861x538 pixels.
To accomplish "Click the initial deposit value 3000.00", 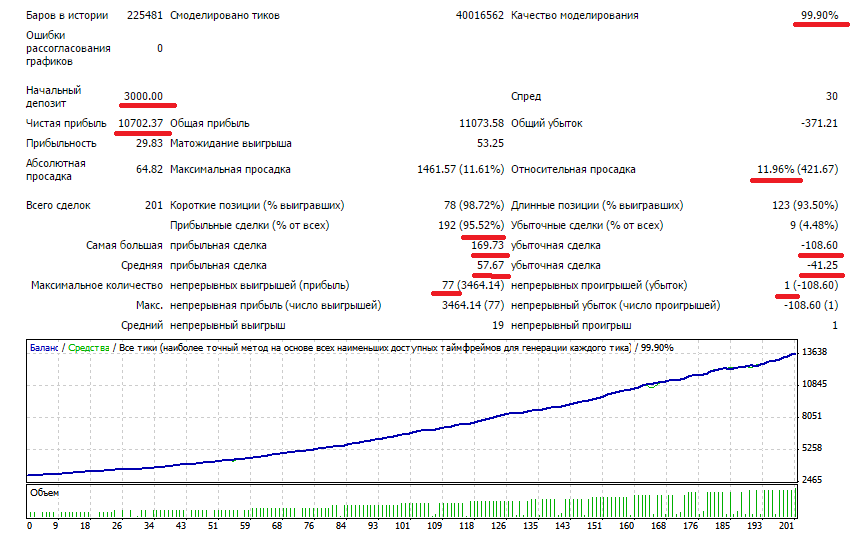I will point(143,97).
